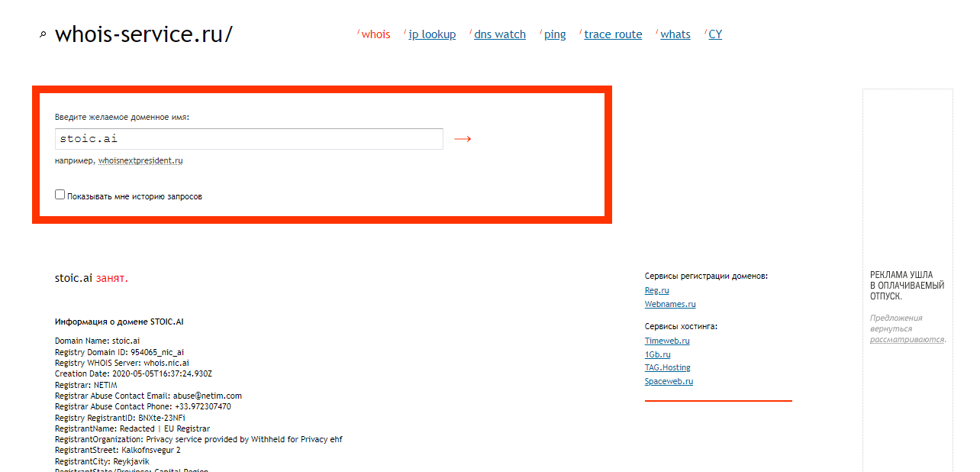980x472 pixels.
Task: Open the Spaceweb.ru hosting link
Action: (669, 381)
